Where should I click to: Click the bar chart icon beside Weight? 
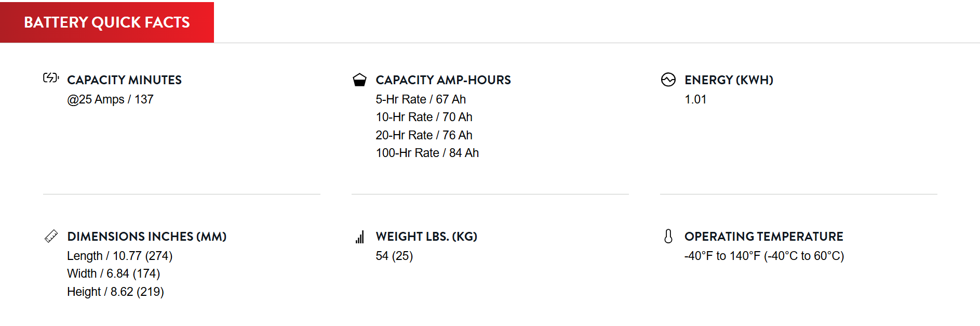point(360,237)
